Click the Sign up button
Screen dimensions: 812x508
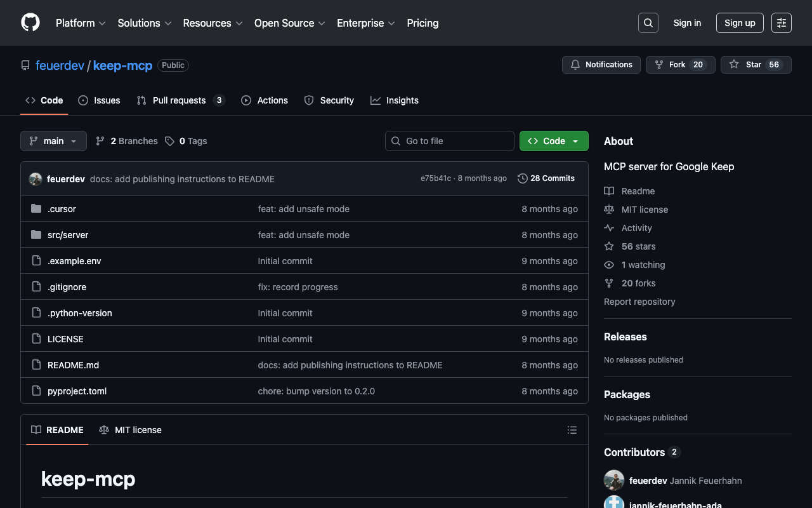click(740, 23)
